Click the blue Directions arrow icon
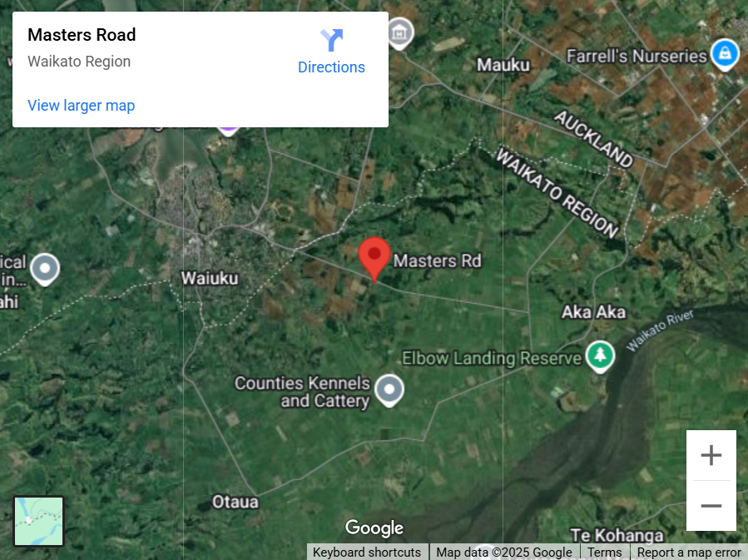This screenshot has width=748, height=560. pyautogui.click(x=331, y=40)
